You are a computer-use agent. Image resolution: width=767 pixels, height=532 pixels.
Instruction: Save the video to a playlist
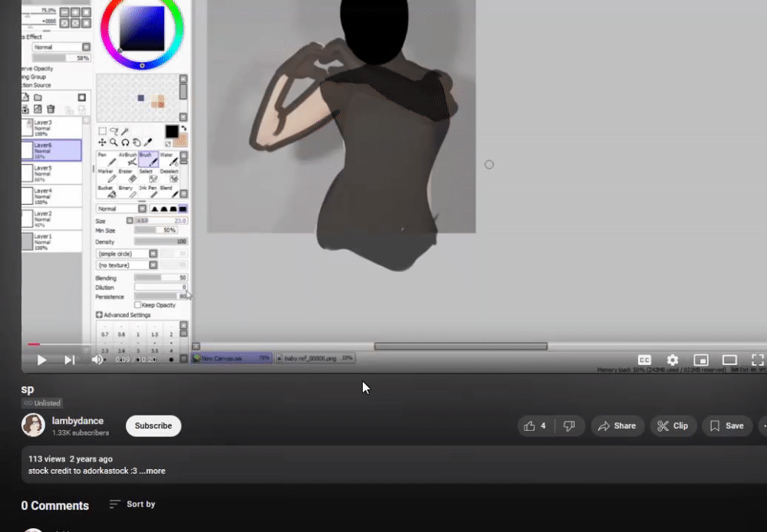tap(727, 426)
